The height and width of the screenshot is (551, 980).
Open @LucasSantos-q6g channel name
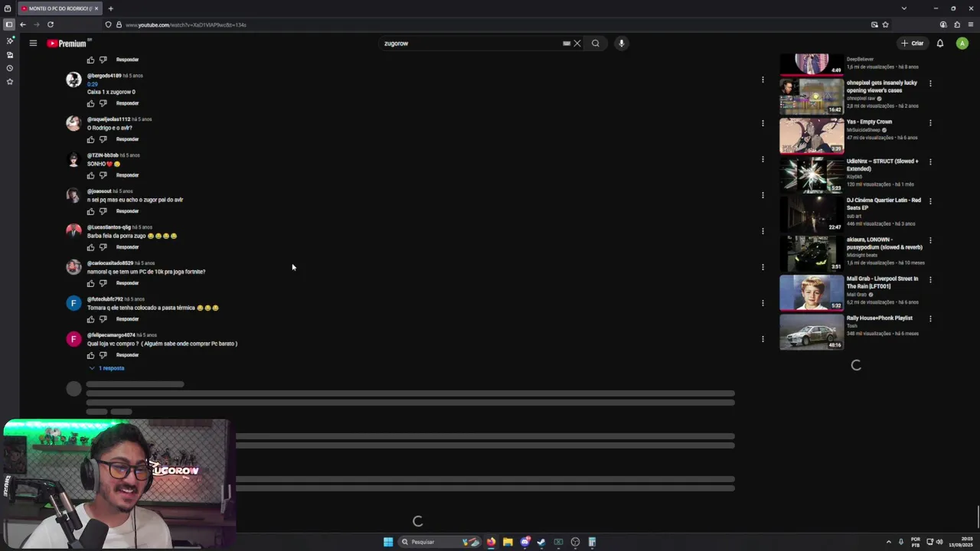pyautogui.click(x=109, y=227)
